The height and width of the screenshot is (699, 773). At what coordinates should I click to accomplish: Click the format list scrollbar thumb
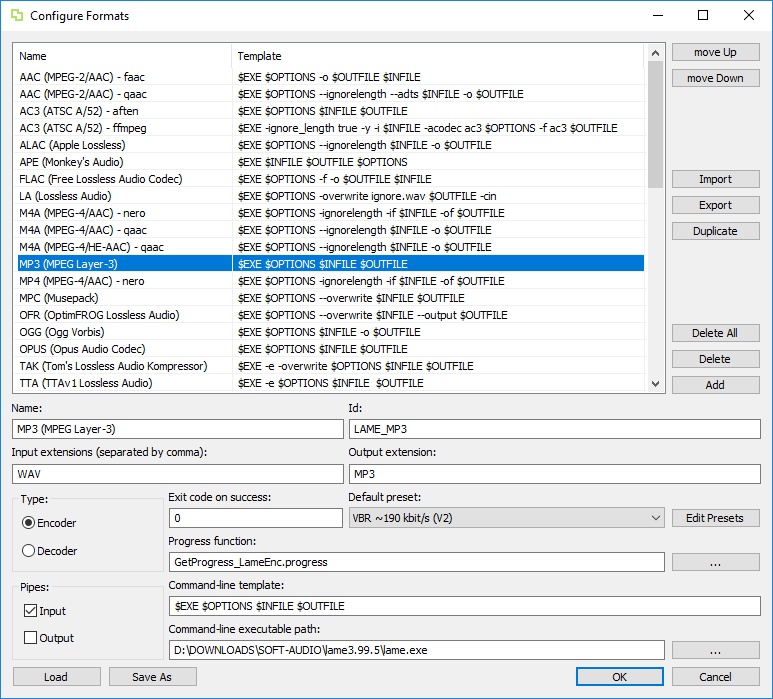655,124
